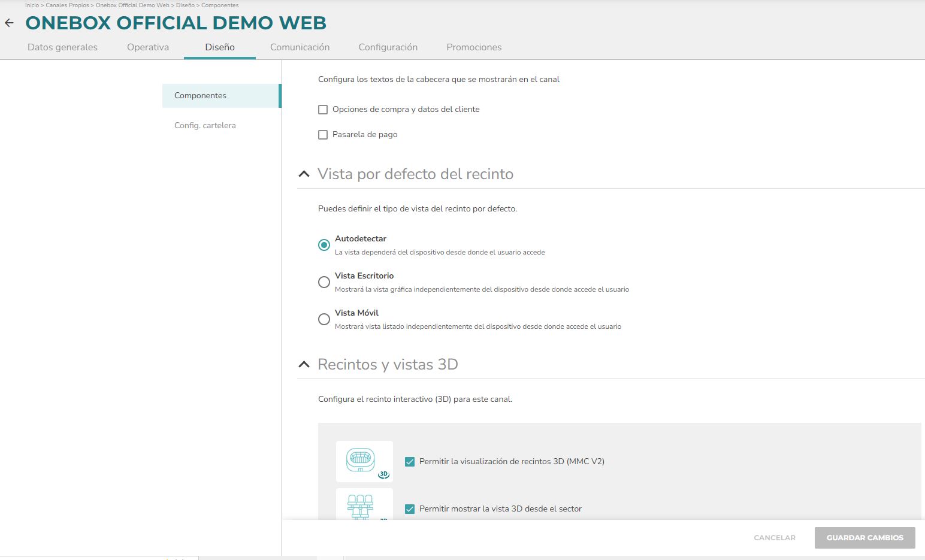Select the Autodetectar radio option
This screenshot has height=560, width=925.
tap(324, 245)
